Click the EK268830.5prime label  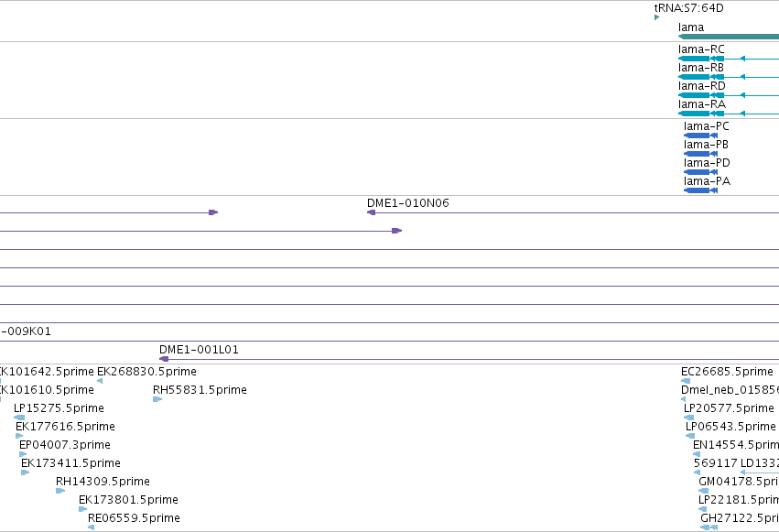146,372
